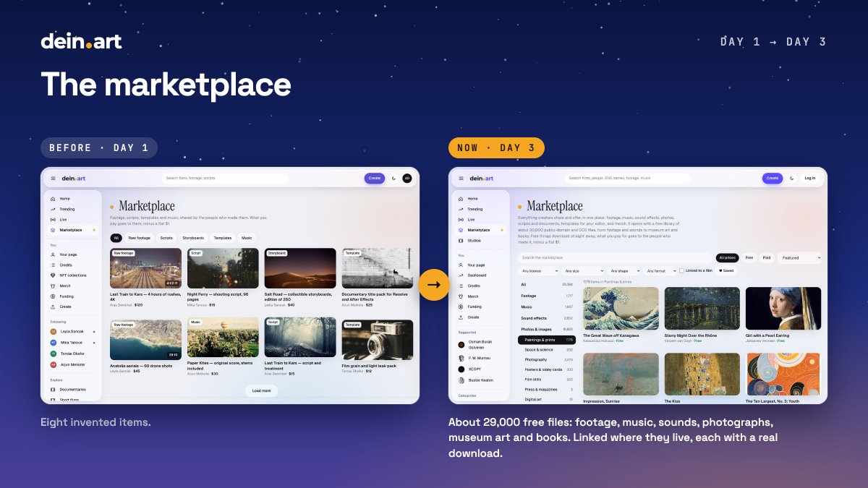
Task: Select the 'Music' filter chip in the Day 1 marketplace
Action: (247, 238)
